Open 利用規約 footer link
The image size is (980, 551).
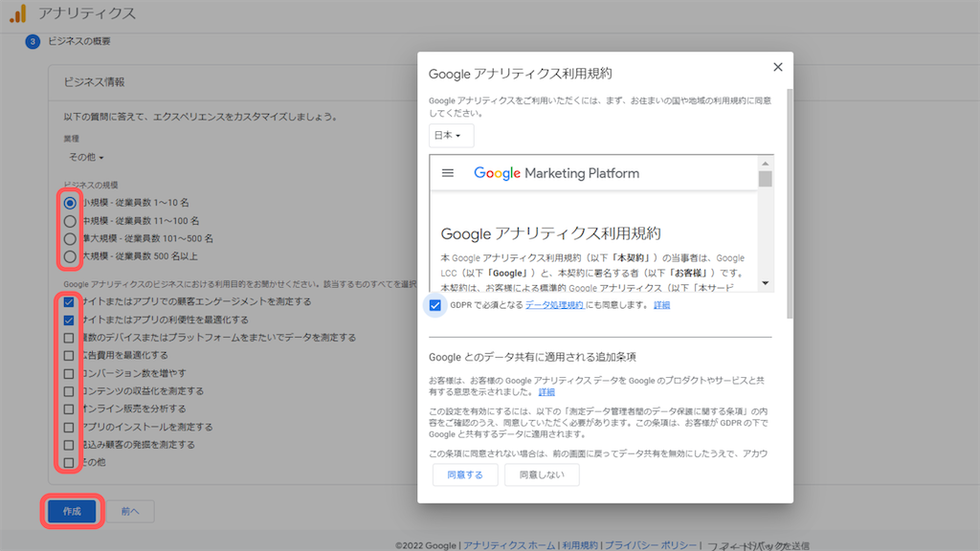[580, 545]
